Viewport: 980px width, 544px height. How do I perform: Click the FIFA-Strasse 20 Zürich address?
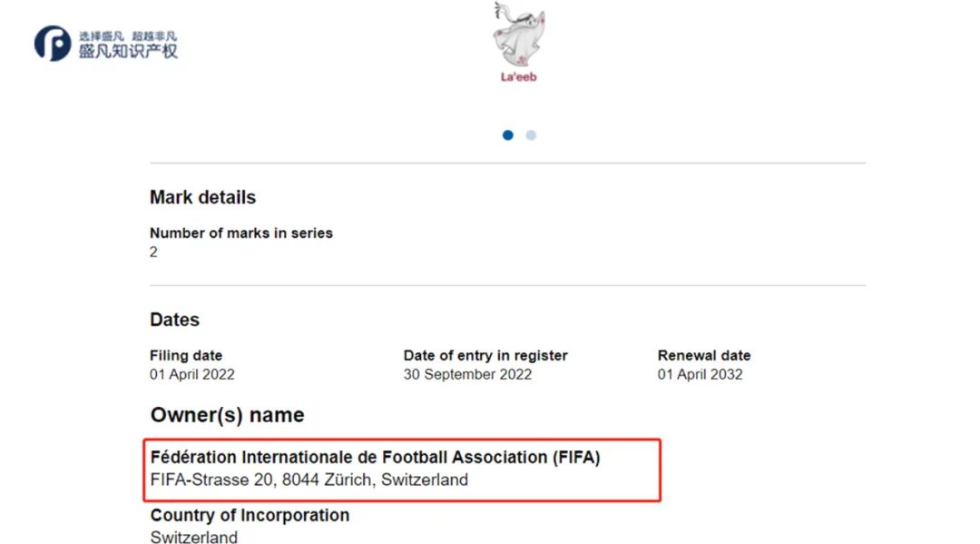pyautogui.click(x=309, y=480)
